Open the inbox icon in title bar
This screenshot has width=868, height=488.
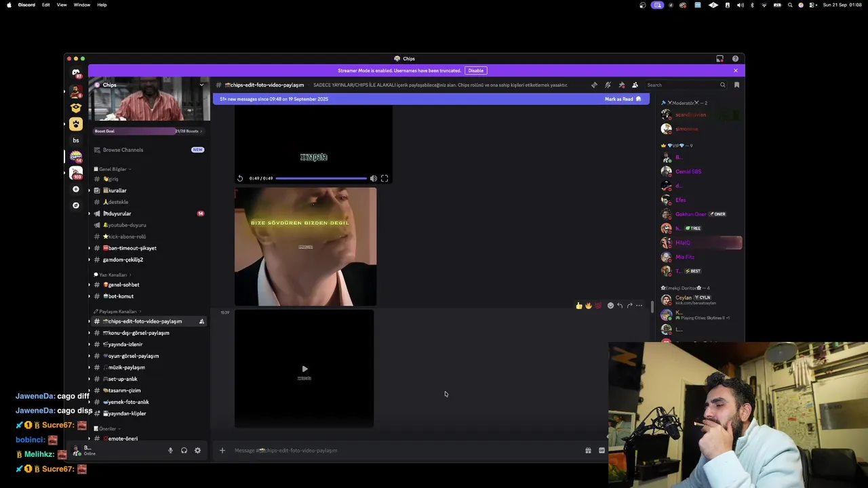point(719,59)
